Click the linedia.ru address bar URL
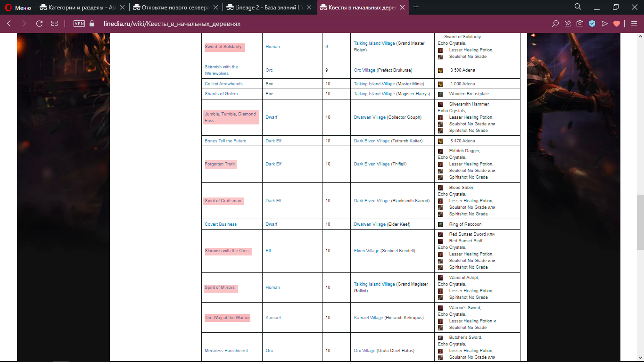Viewport: 644px width, 362px height. tap(172, 24)
